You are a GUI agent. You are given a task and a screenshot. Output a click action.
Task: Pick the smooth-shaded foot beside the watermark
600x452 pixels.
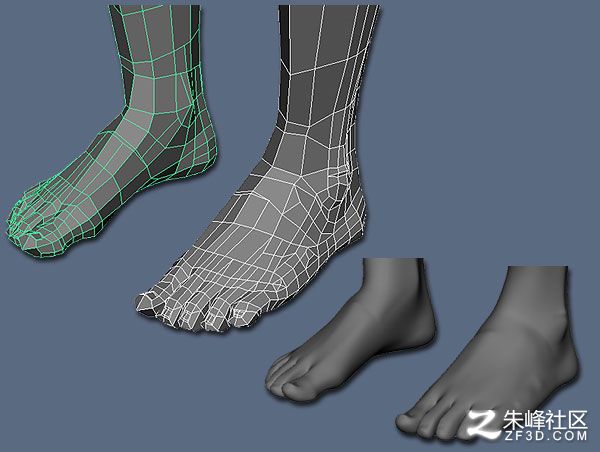(488, 352)
